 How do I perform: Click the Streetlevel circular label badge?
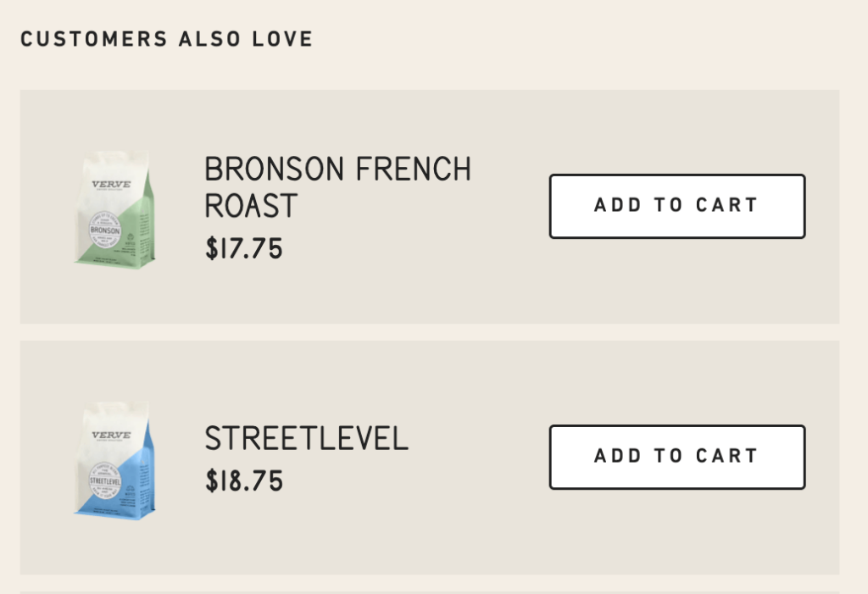pos(108,477)
